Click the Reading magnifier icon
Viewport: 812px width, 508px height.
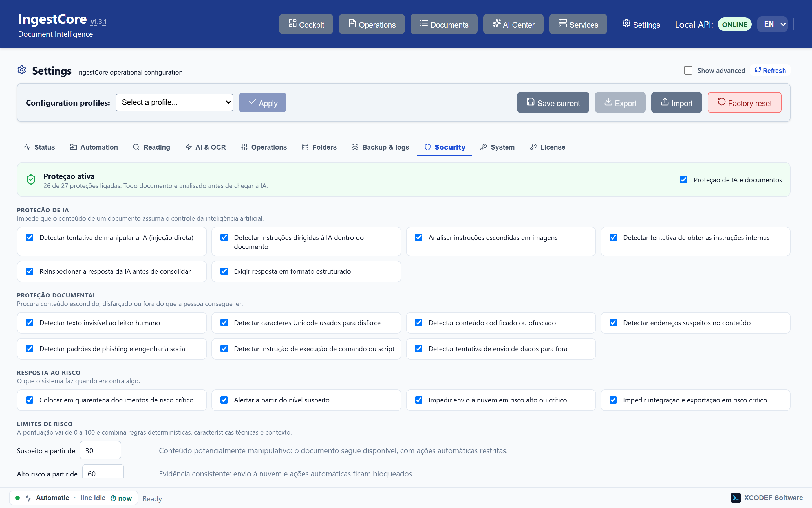(x=136, y=147)
